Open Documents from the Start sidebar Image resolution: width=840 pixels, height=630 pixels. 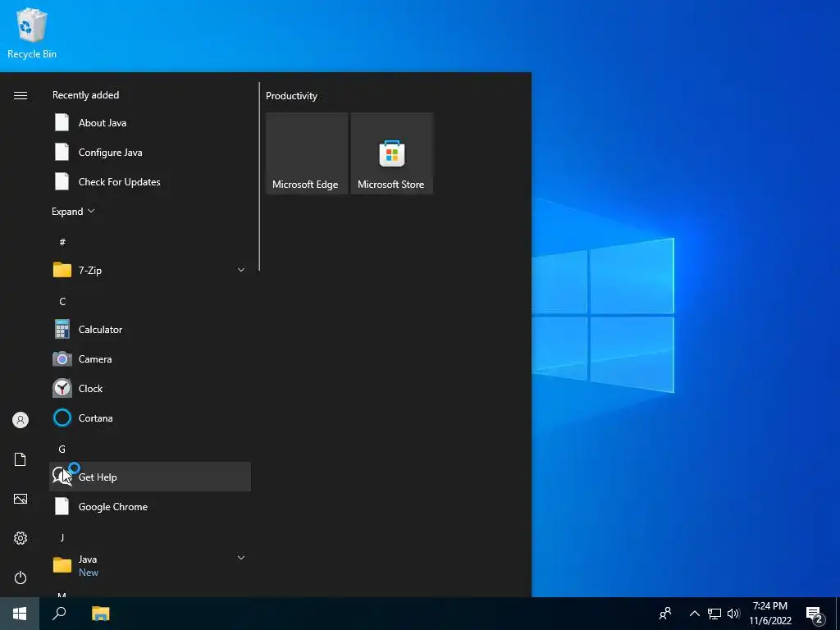click(21, 459)
